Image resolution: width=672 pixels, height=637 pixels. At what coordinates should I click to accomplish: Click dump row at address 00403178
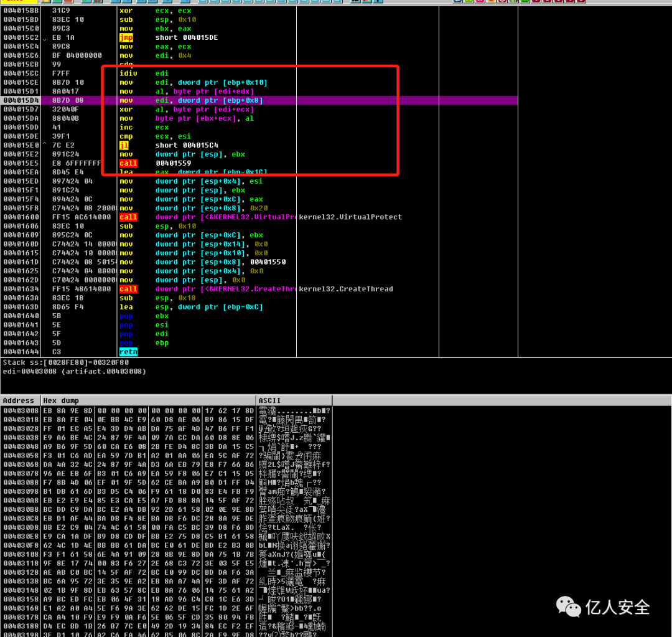coord(166,618)
